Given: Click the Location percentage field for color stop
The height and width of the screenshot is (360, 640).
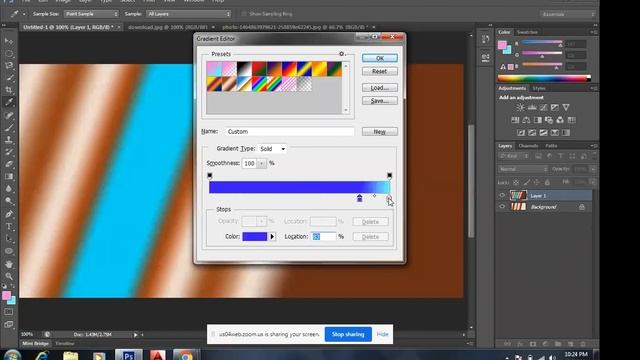Looking at the screenshot, I should 324,237.
